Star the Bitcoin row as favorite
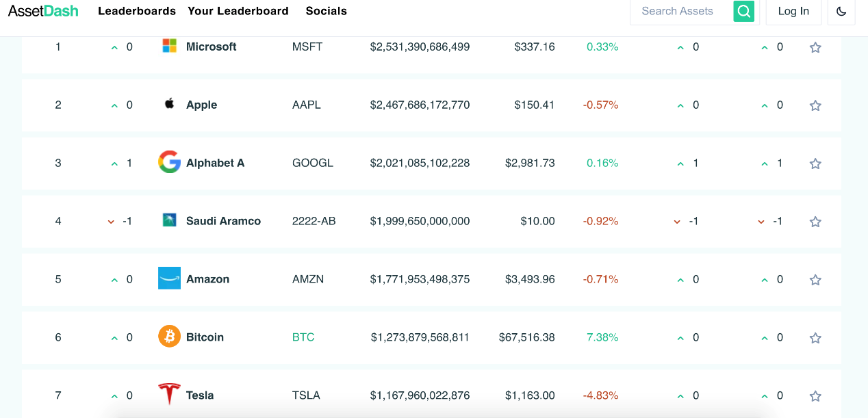 815,337
